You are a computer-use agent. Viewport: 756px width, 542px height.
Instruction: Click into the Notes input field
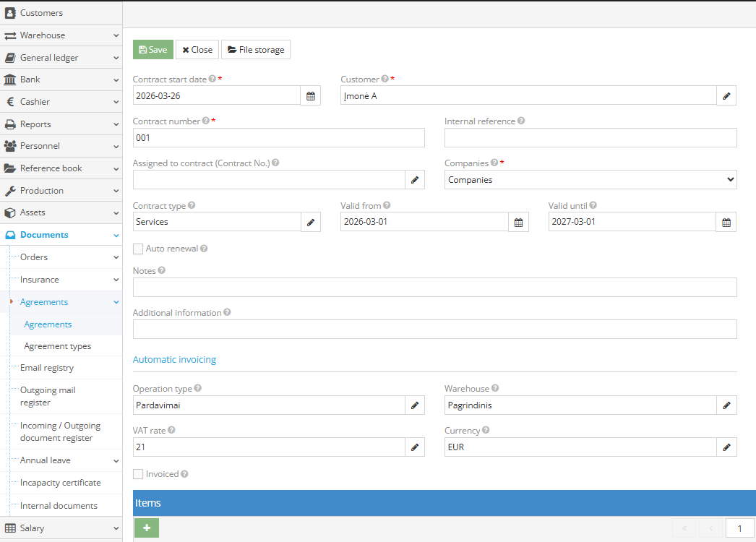(x=434, y=287)
